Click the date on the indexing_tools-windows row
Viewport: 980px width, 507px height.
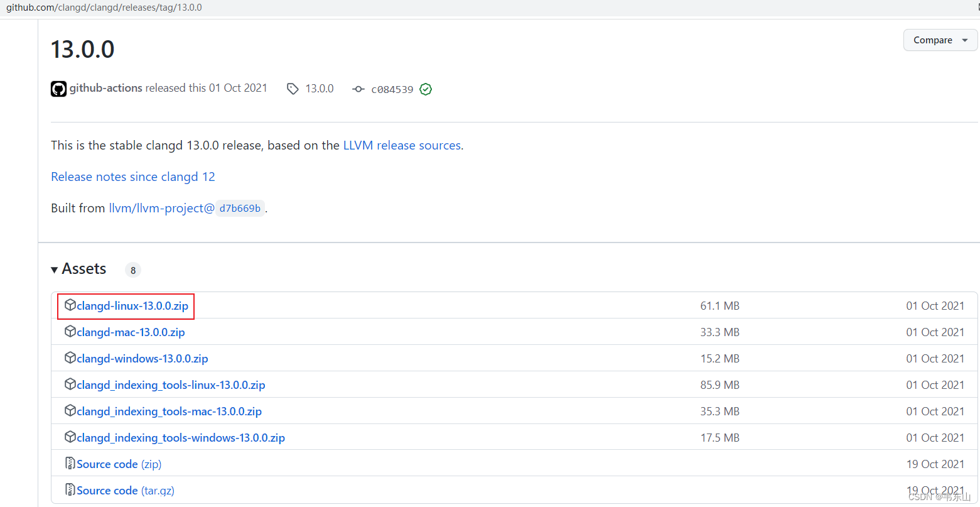pyautogui.click(x=935, y=438)
